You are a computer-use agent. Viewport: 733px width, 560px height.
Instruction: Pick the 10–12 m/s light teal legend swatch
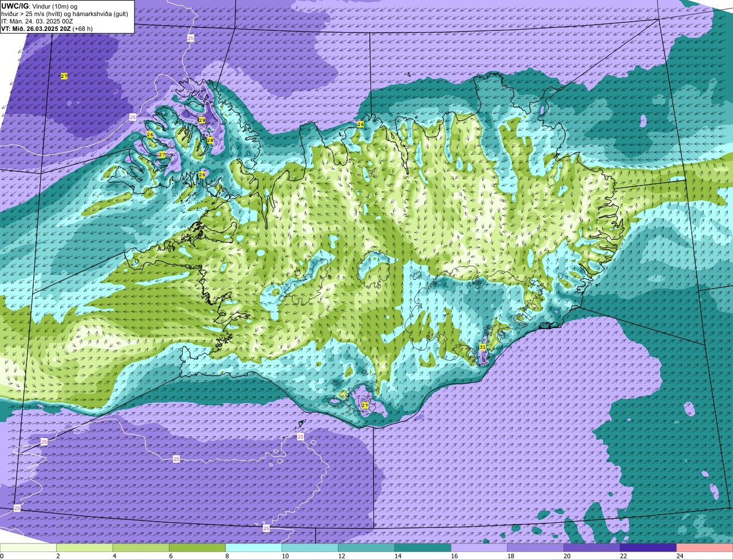(x=310, y=547)
